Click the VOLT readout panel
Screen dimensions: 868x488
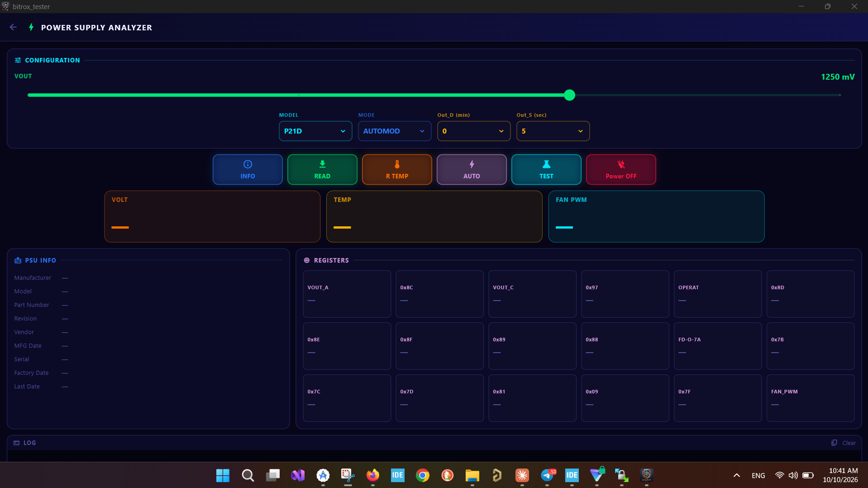pyautogui.click(x=212, y=216)
